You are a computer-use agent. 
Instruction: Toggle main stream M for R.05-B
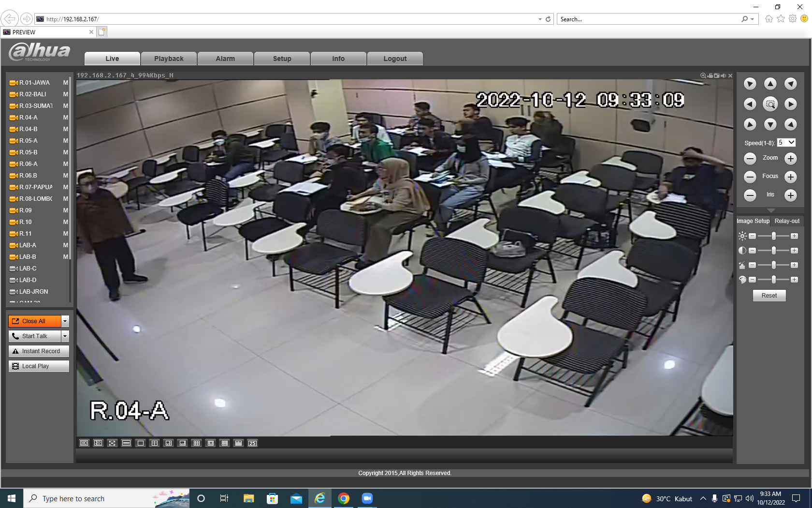[x=66, y=152]
